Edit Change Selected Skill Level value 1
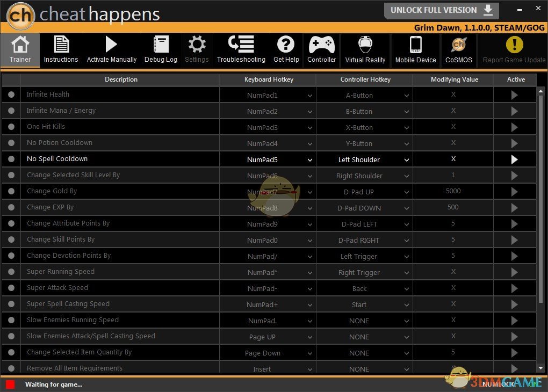 pyautogui.click(x=453, y=175)
